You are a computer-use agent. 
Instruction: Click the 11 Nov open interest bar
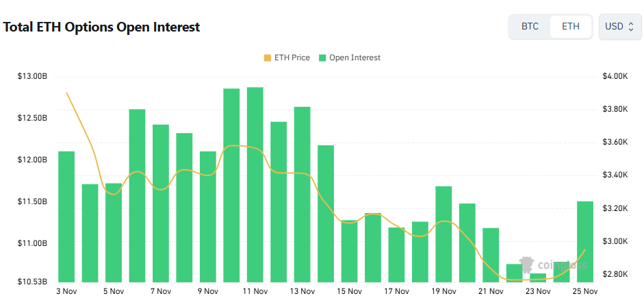click(x=255, y=184)
